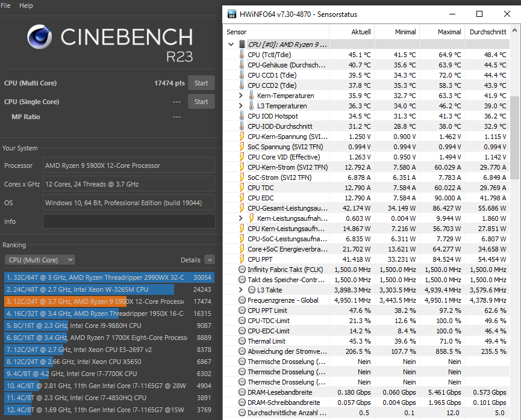Click thermometer icon beside CPU-Gehäuse
The height and width of the screenshot is (420, 521).
tap(242, 65)
